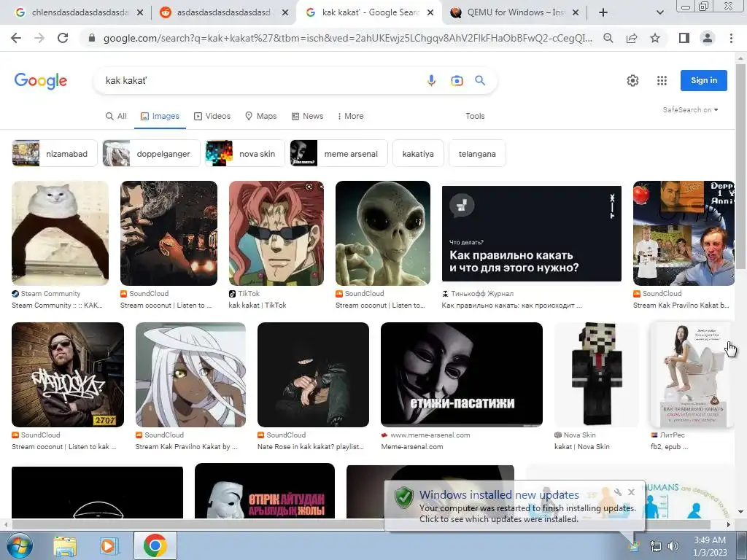Open the Тинькофф Журнал article image

click(x=532, y=233)
